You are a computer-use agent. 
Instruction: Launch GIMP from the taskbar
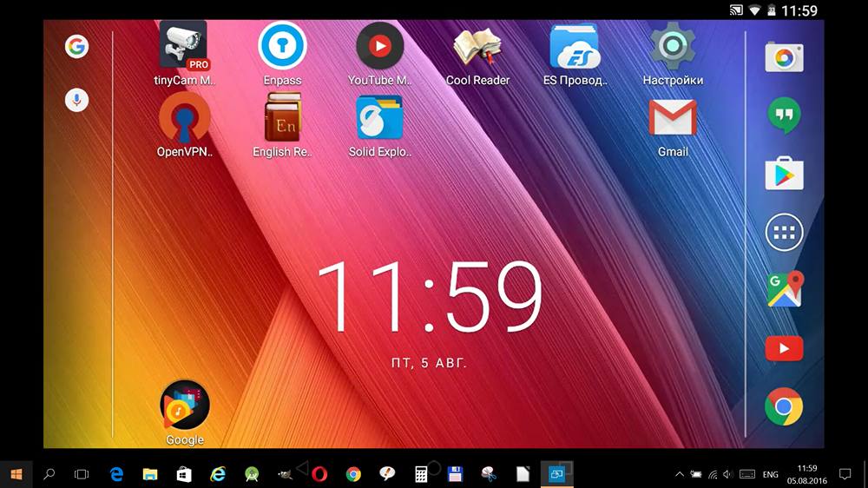pos(285,474)
